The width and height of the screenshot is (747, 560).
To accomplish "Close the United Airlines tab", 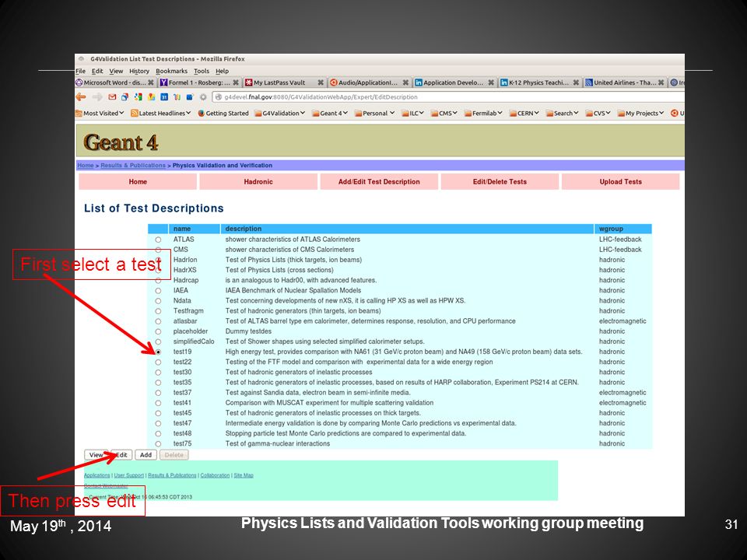I will [661, 82].
